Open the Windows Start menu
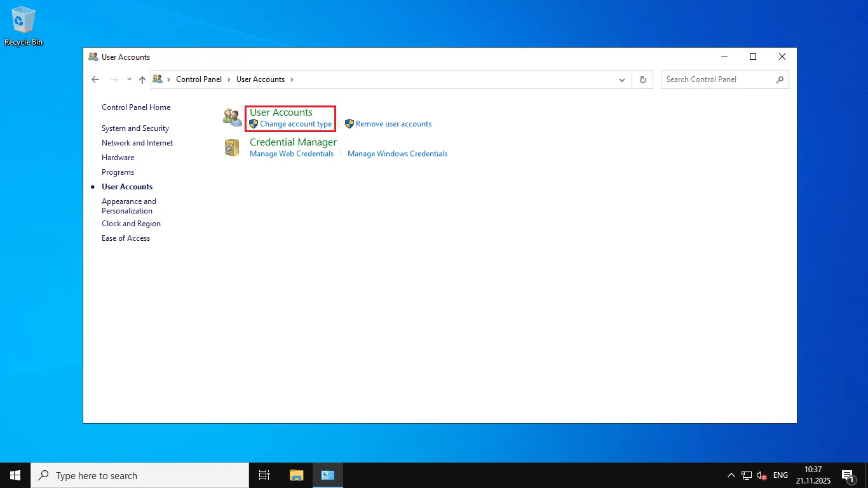This screenshot has width=868, height=488. 15,475
